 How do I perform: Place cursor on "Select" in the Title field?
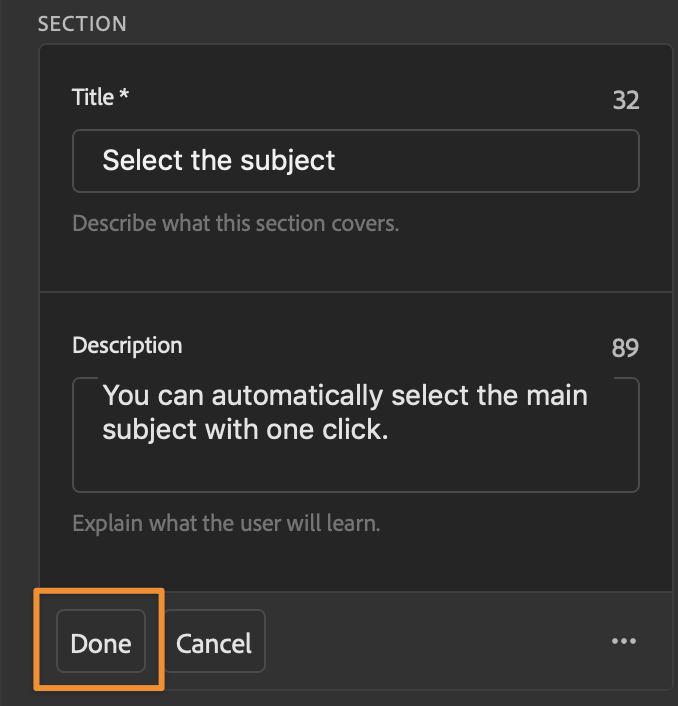(x=138, y=160)
